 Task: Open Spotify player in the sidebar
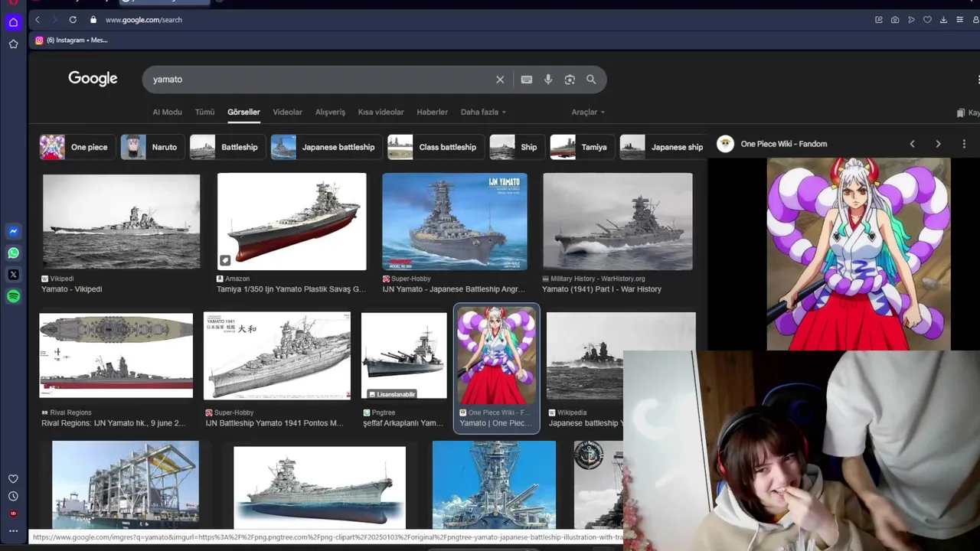tap(13, 296)
